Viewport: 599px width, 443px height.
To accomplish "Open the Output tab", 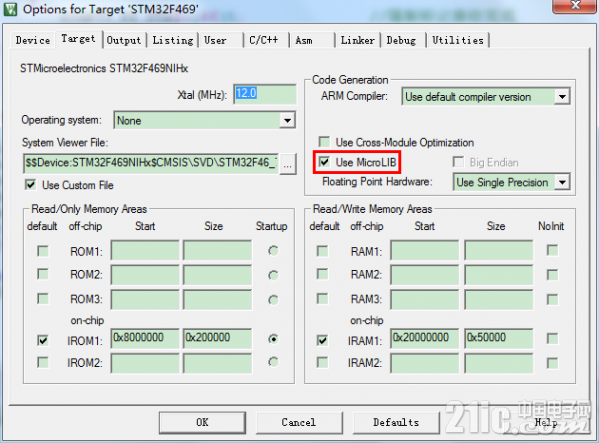I will tap(124, 40).
